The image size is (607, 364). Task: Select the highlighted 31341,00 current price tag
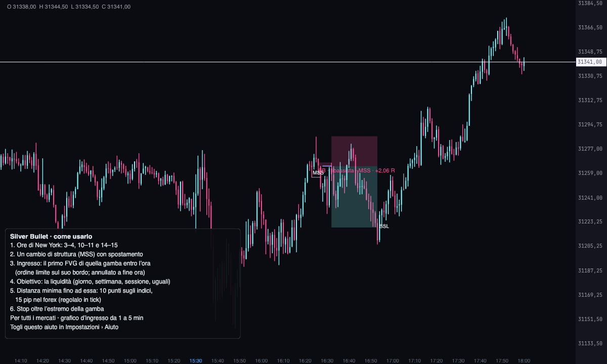(x=590, y=62)
